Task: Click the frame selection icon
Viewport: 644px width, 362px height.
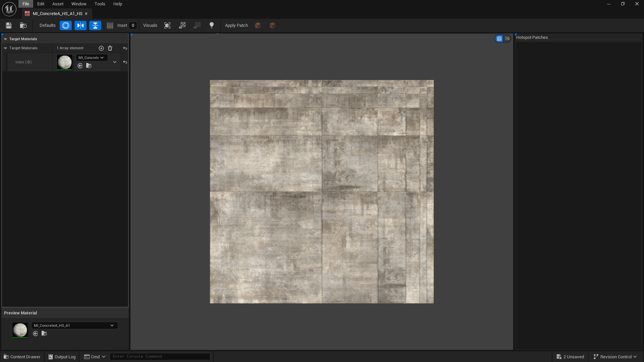Action: click(167, 25)
